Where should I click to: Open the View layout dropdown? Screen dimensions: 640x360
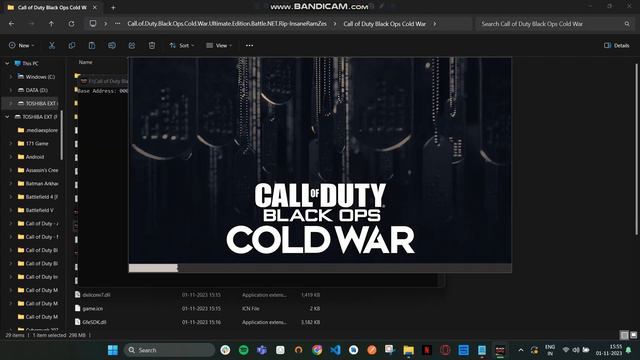(219, 45)
